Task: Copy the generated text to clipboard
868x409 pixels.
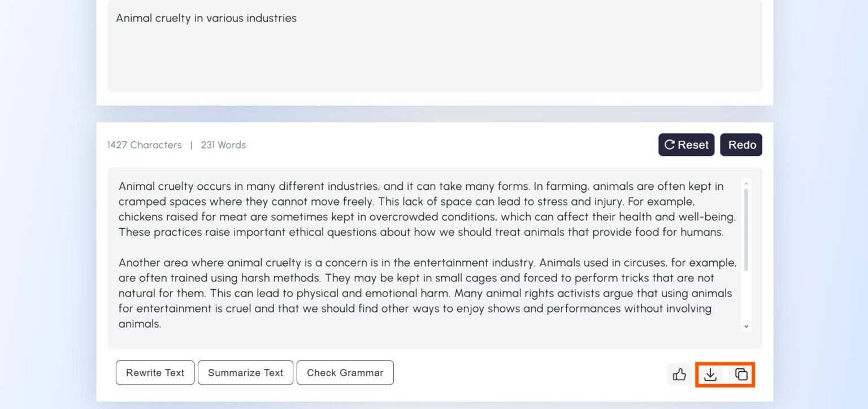Action: coord(741,375)
